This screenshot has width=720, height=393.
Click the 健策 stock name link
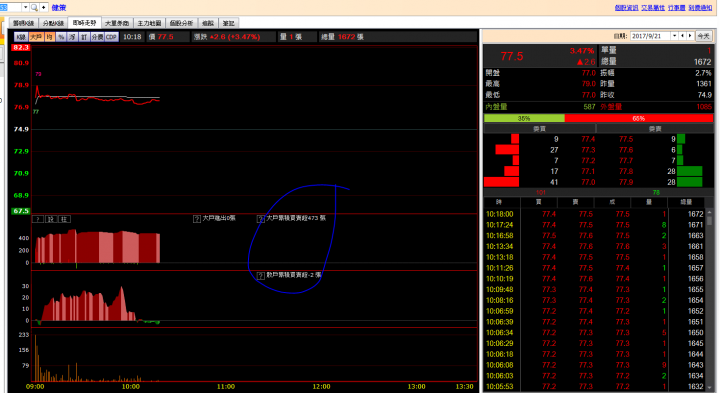[59, 7]
